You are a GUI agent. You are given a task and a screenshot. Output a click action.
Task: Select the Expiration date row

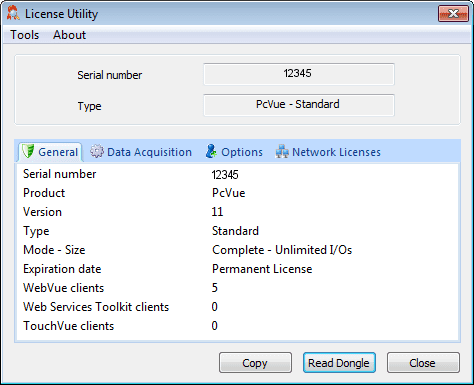(238, 269)
